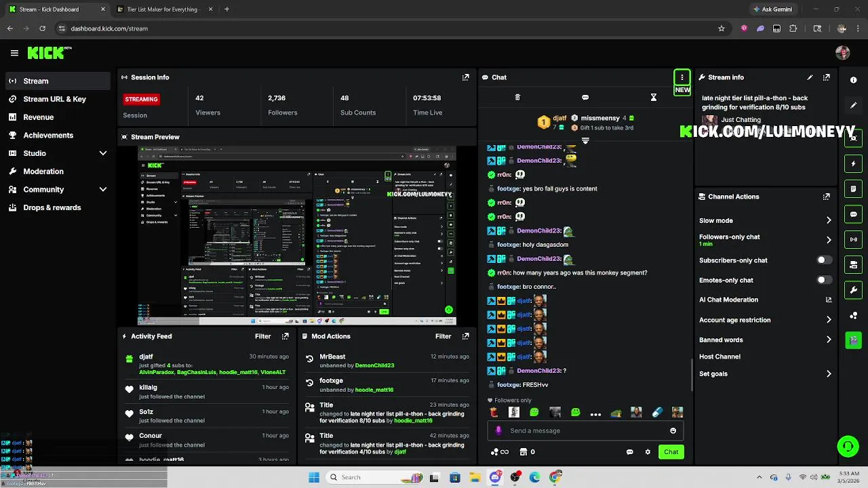The width and height of the screenshot is (868, 488).
Task: Open Revenue in the sidebar
Action: point(58,117)
